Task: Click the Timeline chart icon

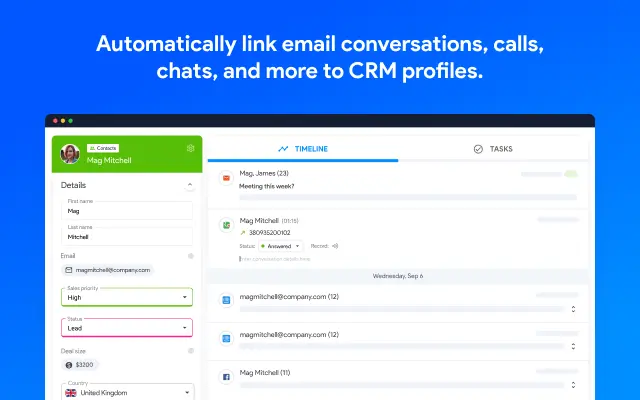Action: [283, 149]
